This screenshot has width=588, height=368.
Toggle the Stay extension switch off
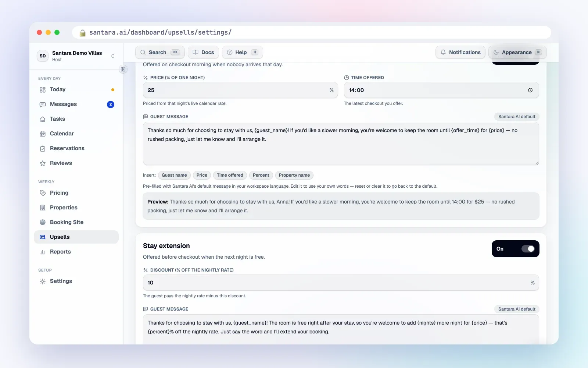coord(528,249)
